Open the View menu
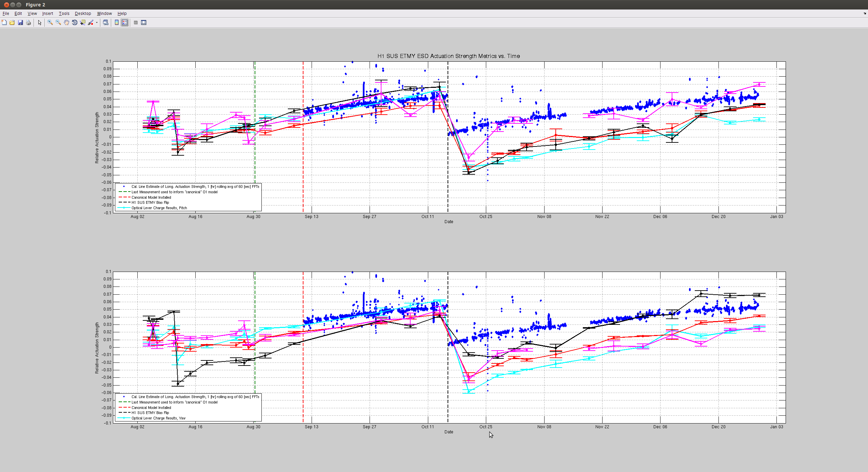 (x=32, y=14)
